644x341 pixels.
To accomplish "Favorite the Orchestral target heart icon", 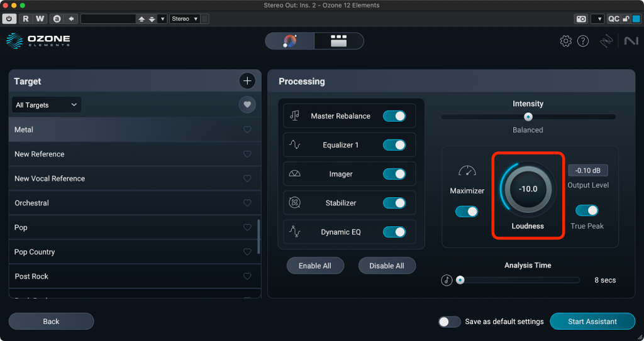I will point(247,203).
